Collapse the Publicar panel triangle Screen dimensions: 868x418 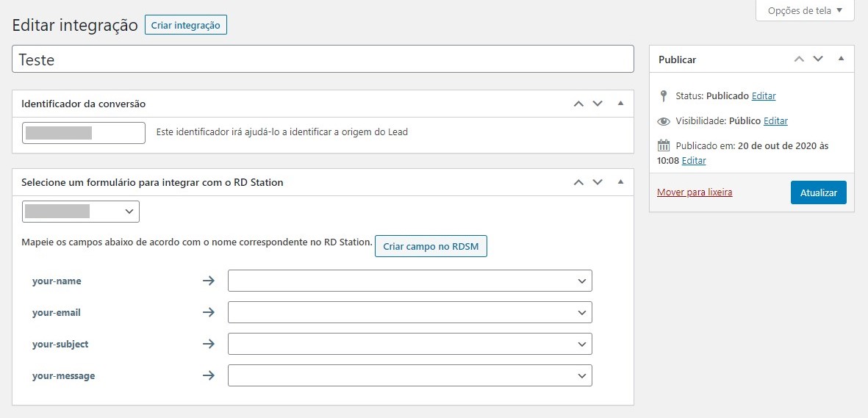(x=841, y=58)
